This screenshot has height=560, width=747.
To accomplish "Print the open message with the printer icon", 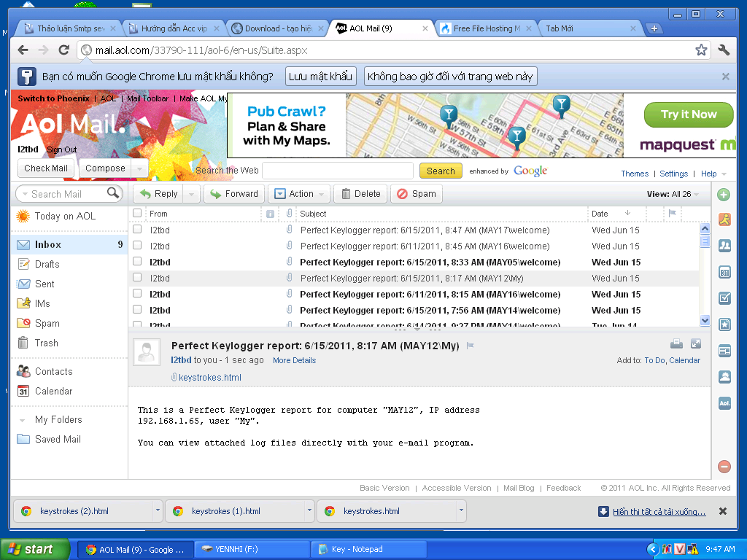I will point(676,344).
